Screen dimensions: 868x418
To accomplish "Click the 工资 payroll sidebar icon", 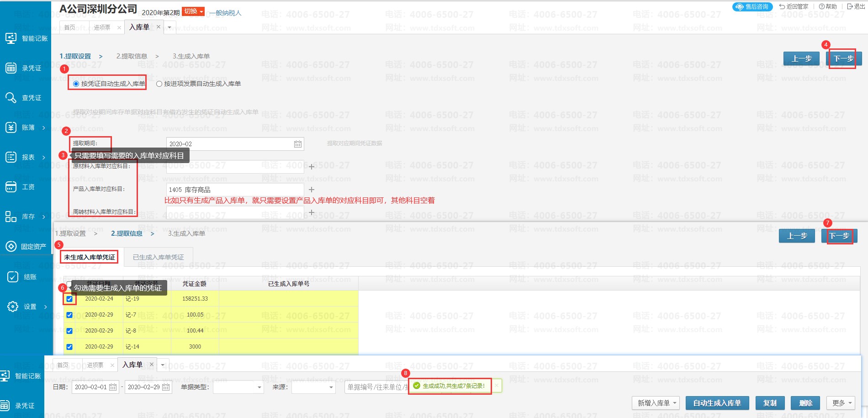I will [11, 187].
